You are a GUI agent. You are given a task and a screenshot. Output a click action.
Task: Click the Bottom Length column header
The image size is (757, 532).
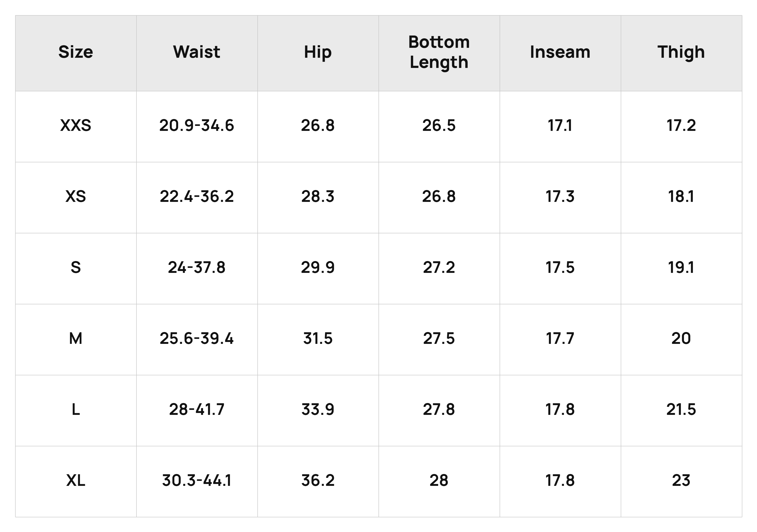pos(439,52)
